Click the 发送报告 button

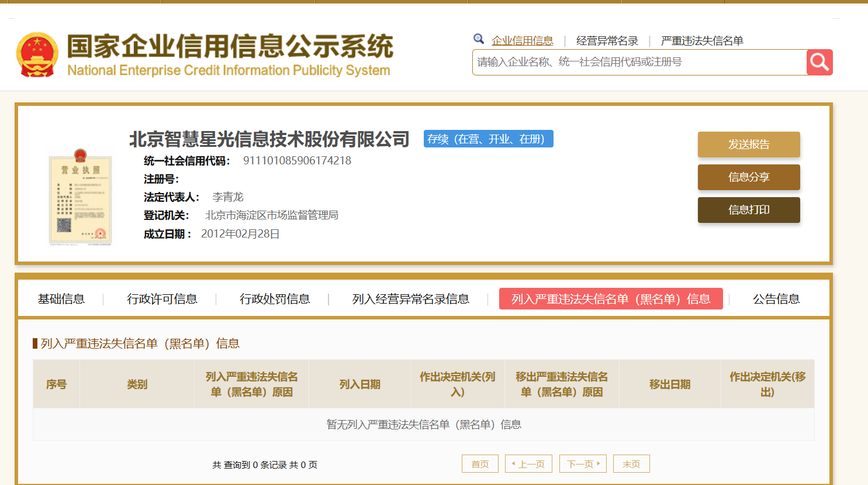pyautogui.click(x=748, y=145)
